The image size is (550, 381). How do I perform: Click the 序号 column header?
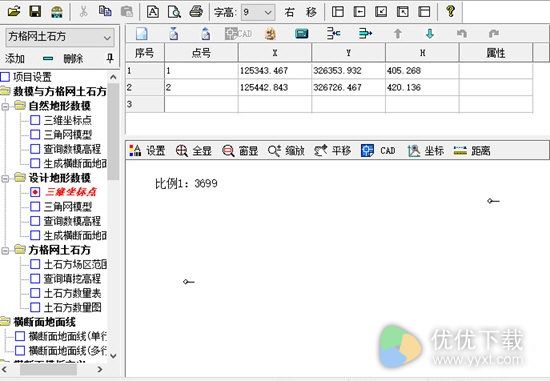(x=145, y=53)
